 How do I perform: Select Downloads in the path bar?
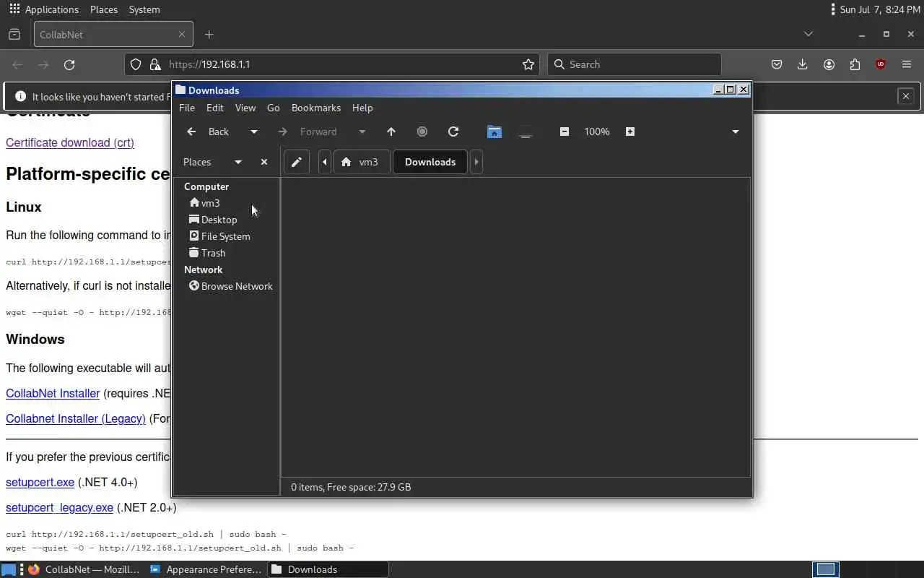click(x=430, y=162)
